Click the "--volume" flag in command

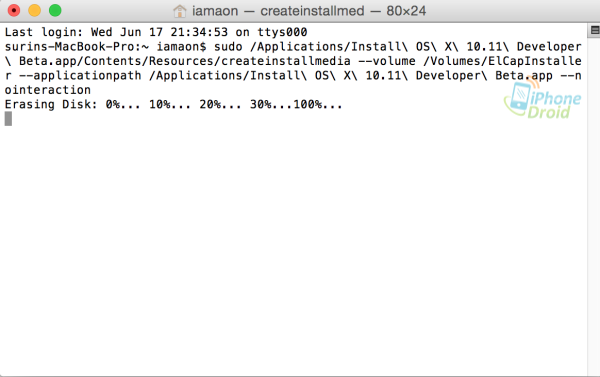[x=386, y=61]
